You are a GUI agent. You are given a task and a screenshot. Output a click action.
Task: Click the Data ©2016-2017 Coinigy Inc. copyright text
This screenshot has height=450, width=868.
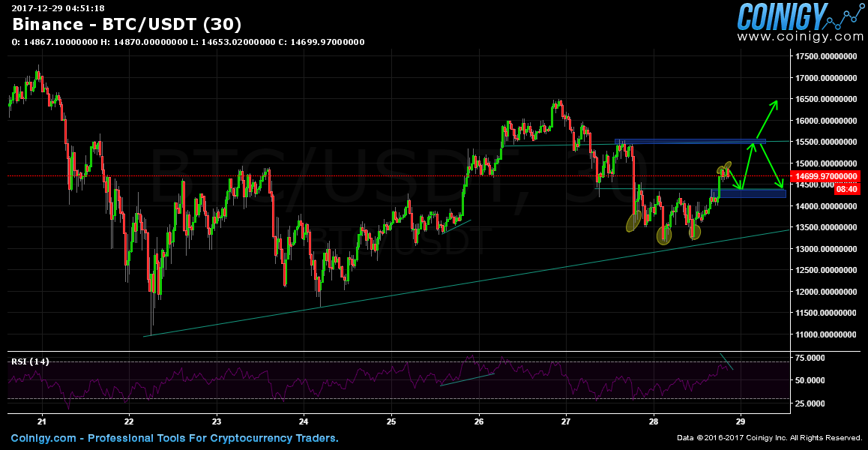pos(770,439)
